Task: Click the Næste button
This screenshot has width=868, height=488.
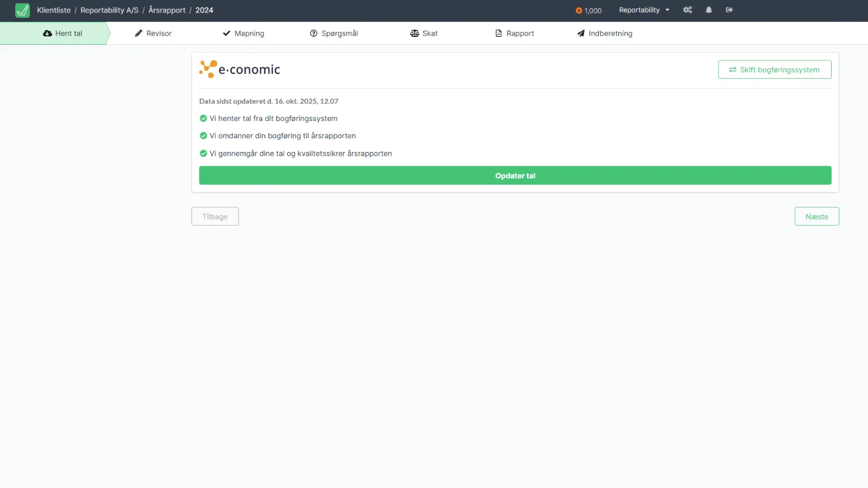Action: click(817, 216)
